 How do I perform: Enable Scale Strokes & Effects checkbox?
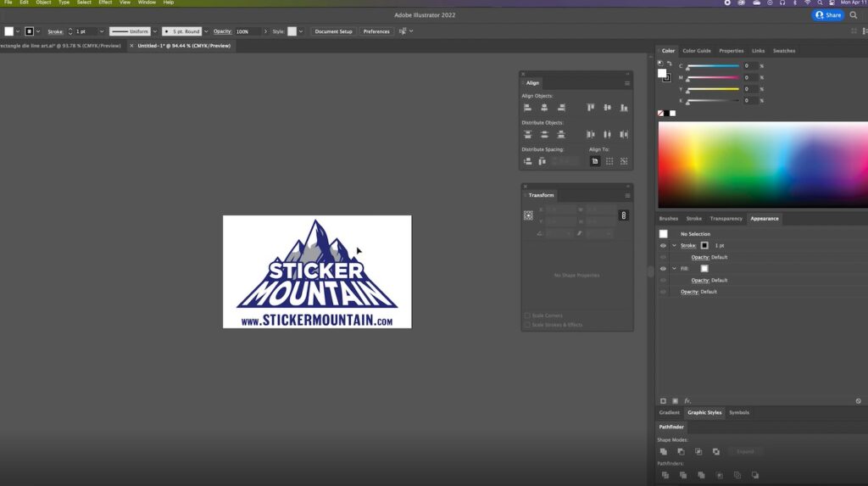(527, 325)
